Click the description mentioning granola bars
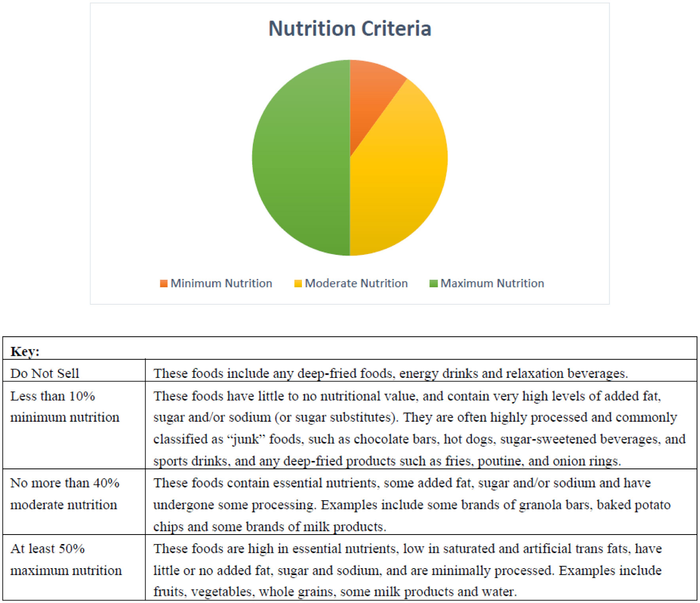The image size is (700, 603). [x=412, y=504]
